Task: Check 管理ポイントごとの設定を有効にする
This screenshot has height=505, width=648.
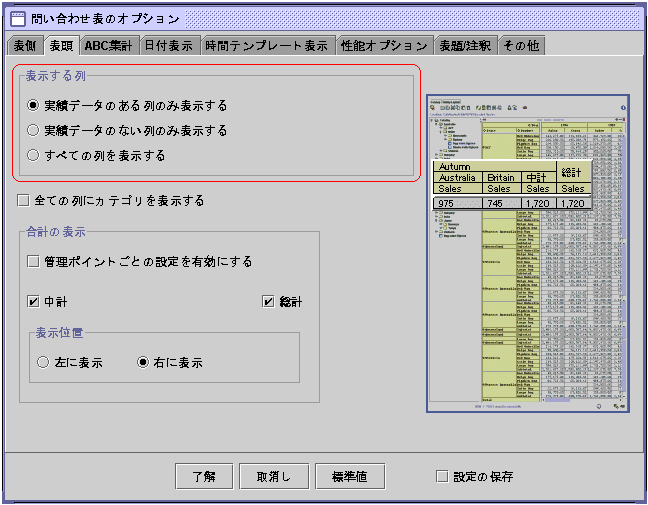Action: [34, 262]
